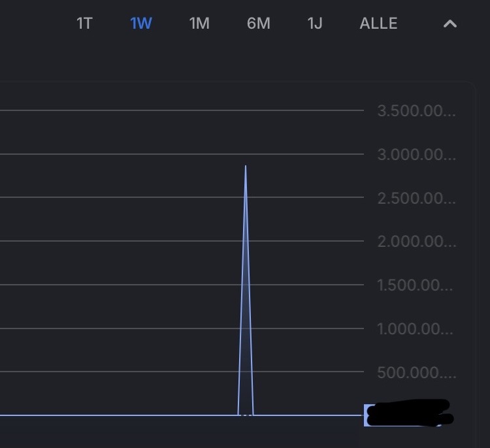
Task: Click the base of the chart spike
Action: click(246, 415)
